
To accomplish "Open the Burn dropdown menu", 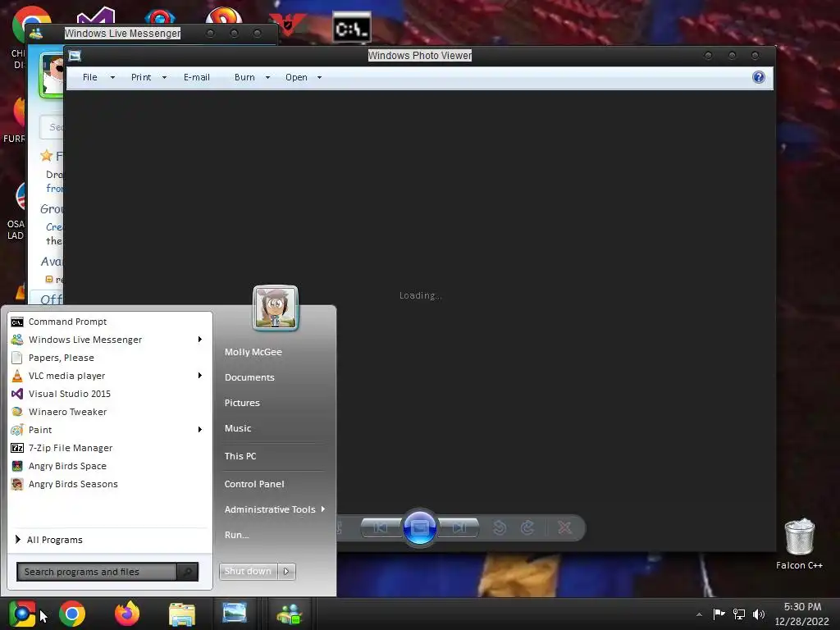I will [x=251, y=77].
